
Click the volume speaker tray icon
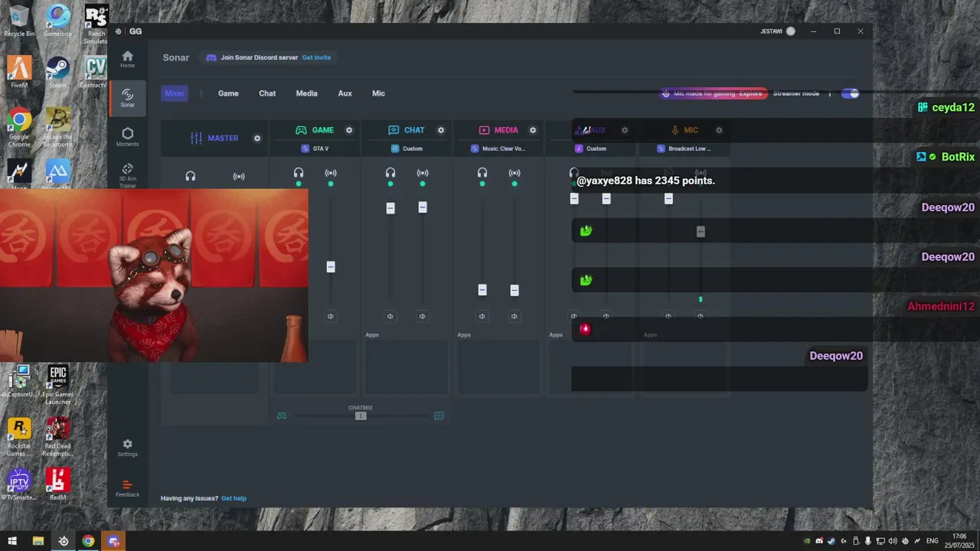tap(893, 541)
